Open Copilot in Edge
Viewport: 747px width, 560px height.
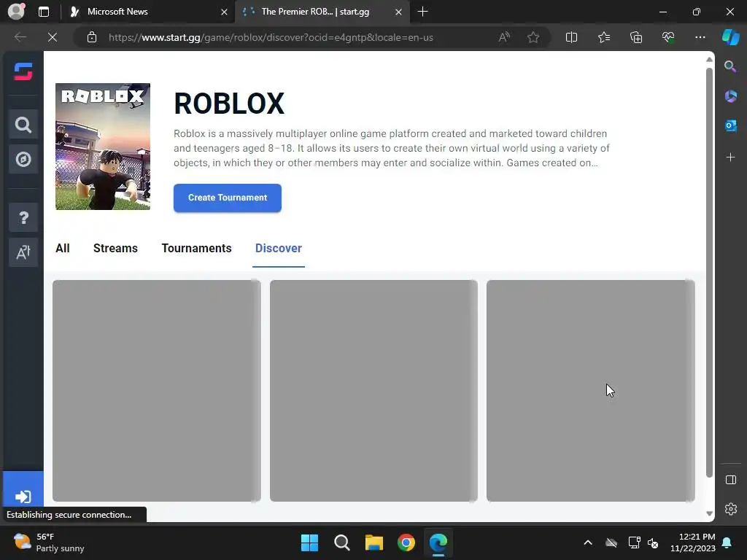point(730,37)
